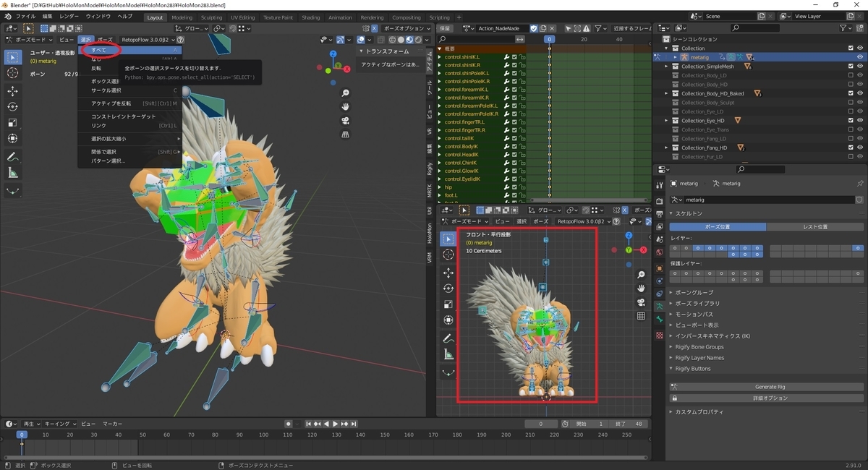Enable the Collection_Body_LD checkbox
868x470 pixels.
[850, 75]
